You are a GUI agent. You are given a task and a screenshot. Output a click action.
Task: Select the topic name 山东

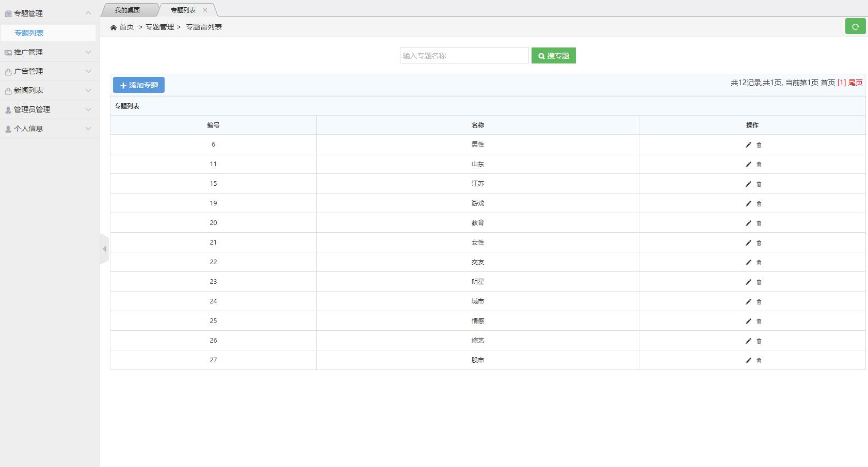pos(478,164)
